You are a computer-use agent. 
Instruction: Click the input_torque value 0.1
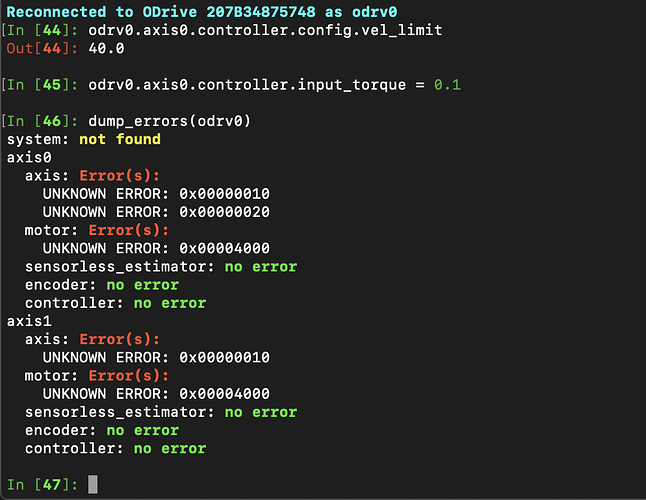point(447,85)
